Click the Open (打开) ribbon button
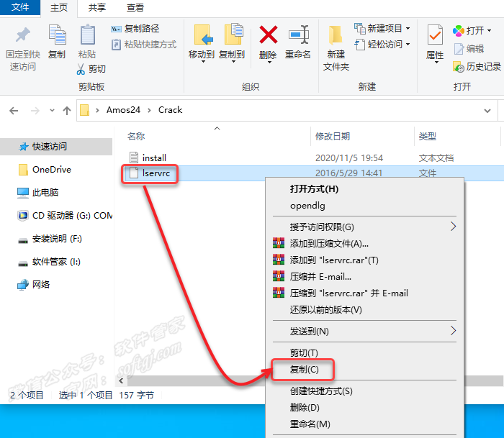Viewport: 504px width, 438px height. (x=472, y=31)
